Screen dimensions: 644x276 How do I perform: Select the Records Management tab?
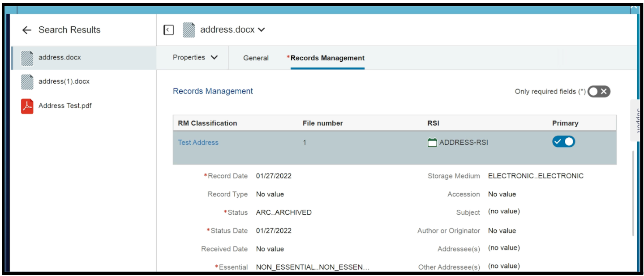(x=327, y=58)
